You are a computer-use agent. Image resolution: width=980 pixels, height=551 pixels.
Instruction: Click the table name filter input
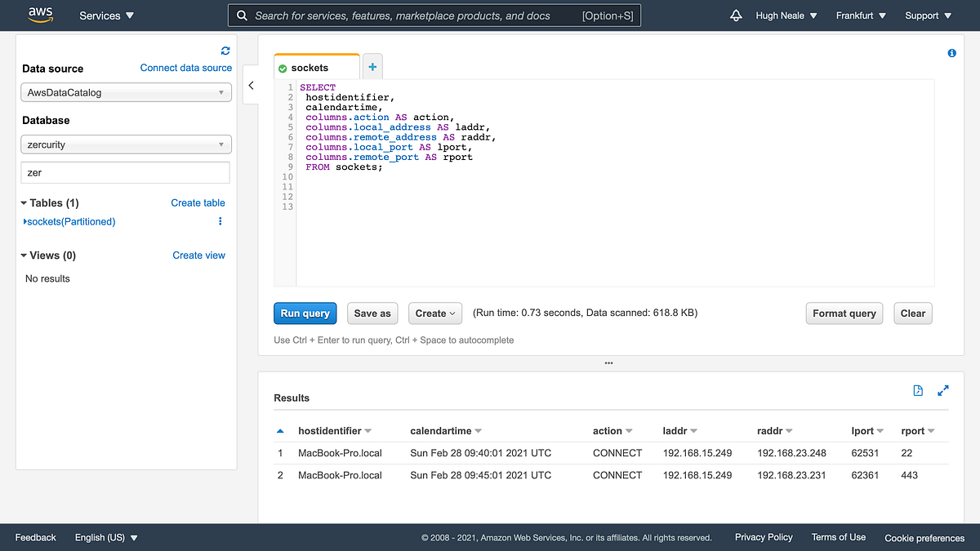tap(126, 172)
